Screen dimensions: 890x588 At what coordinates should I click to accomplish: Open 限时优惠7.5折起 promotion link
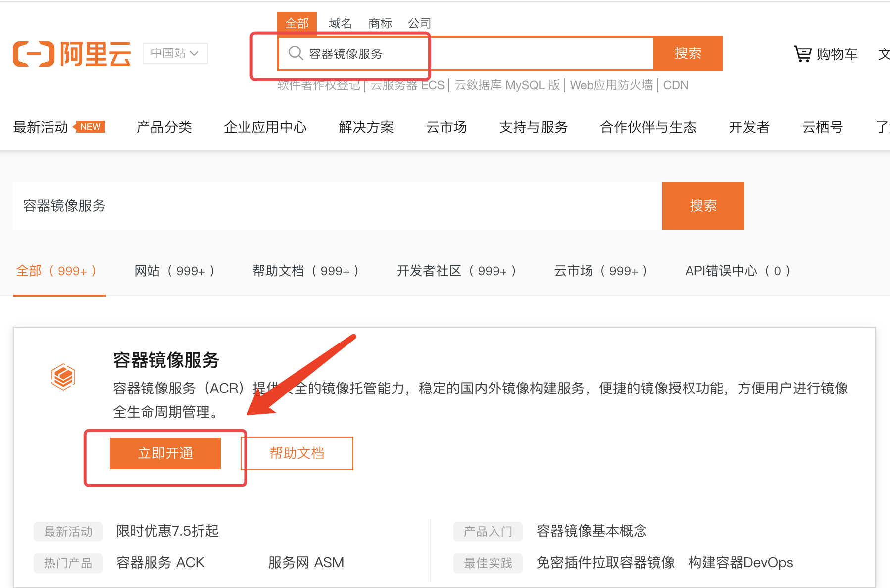click(168, 531)
